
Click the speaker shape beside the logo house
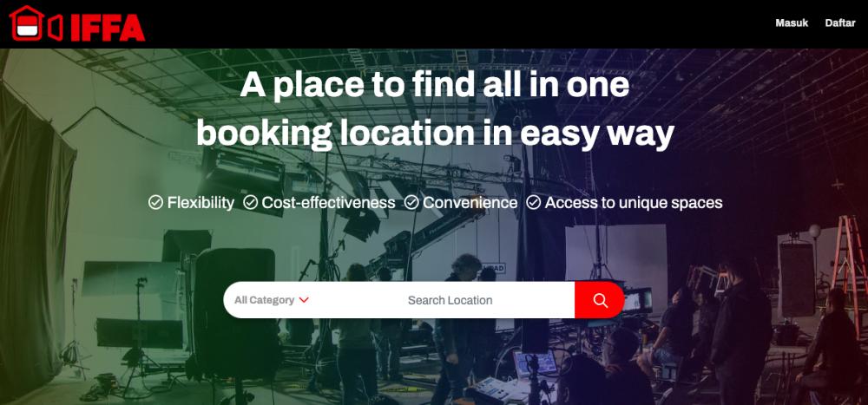pos(55,28)
